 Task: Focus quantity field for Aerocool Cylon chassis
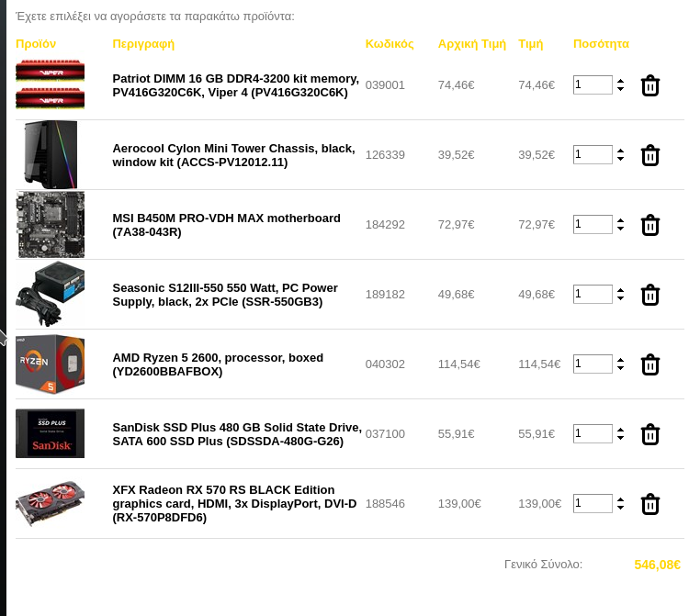tap(593, 154)
